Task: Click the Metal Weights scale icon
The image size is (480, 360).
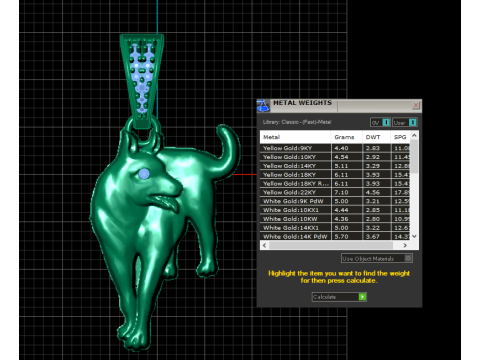Action: coord(263,106)
